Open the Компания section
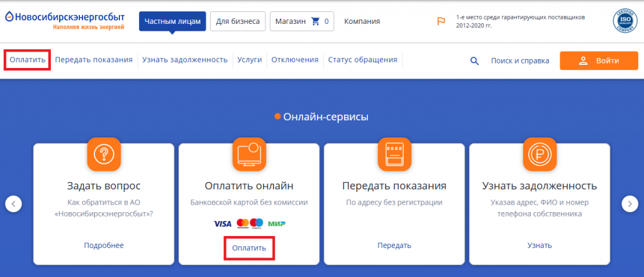This screenshot has width=644, height=277. point(362,21)
